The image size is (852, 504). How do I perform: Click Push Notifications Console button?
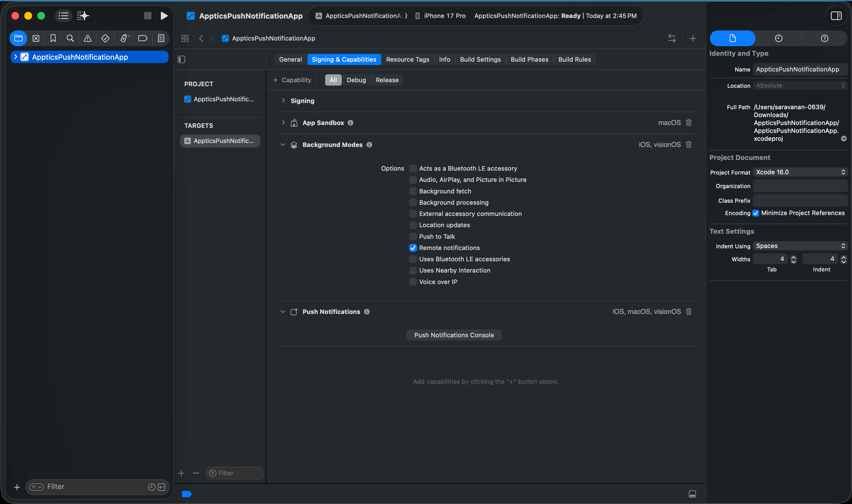point(454,335)
